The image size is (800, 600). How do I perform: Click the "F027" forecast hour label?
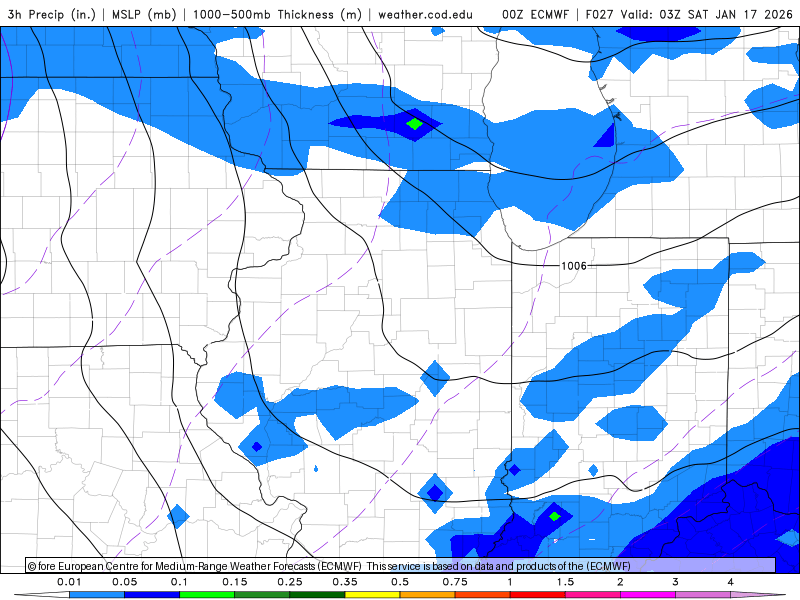coord(600,14)
